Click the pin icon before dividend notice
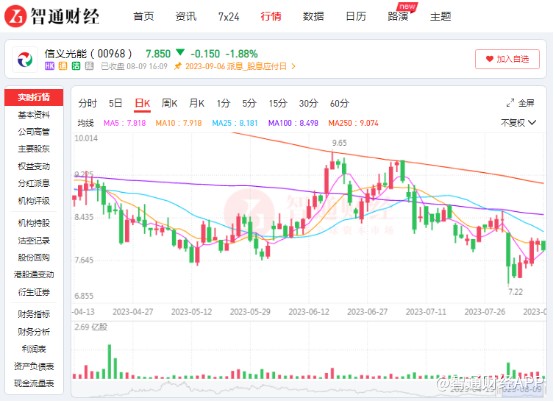 point(178,66)
